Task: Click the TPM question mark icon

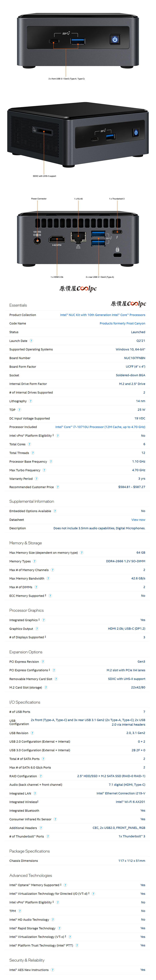Action: click(20, 911)
